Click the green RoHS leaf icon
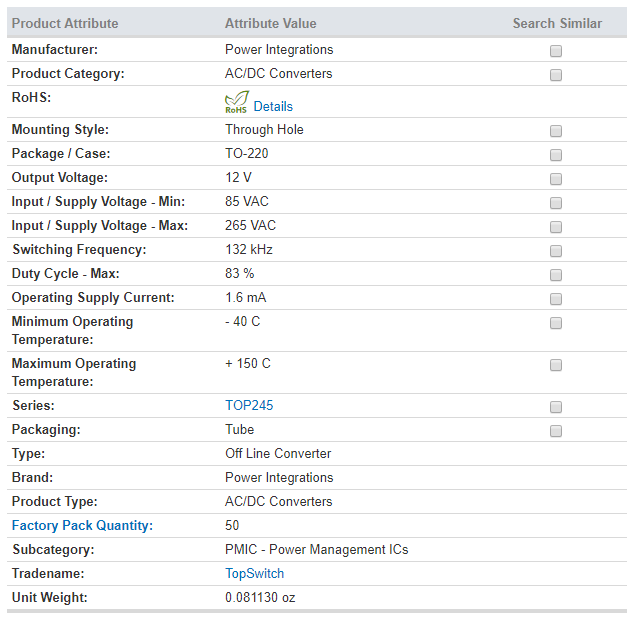This screenshot has height=617, width=636. click(x=236, y=102)
